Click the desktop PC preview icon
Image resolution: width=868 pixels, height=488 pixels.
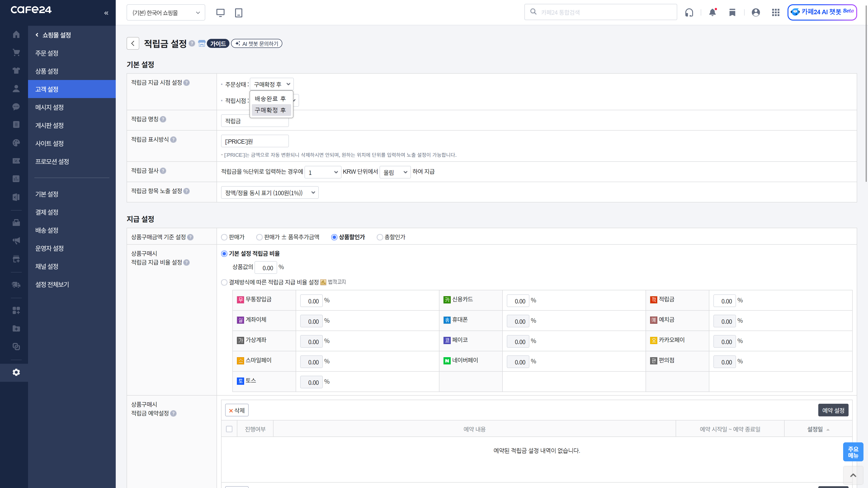220,13
